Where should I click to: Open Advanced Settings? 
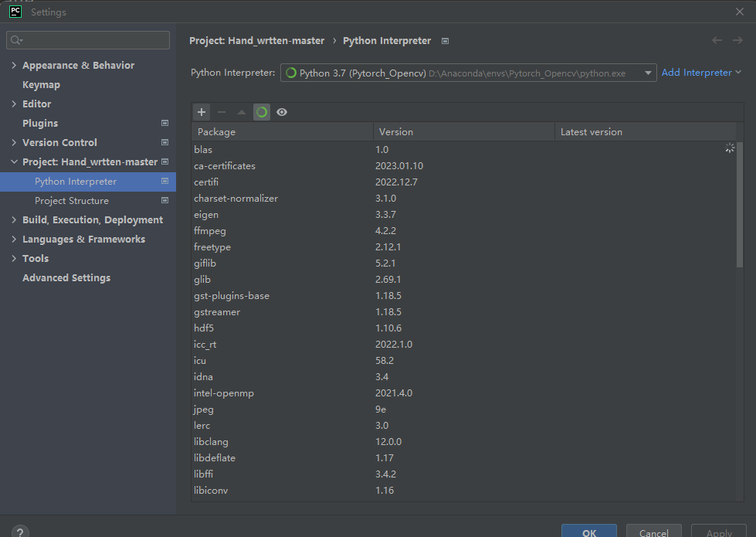point(66,278)
